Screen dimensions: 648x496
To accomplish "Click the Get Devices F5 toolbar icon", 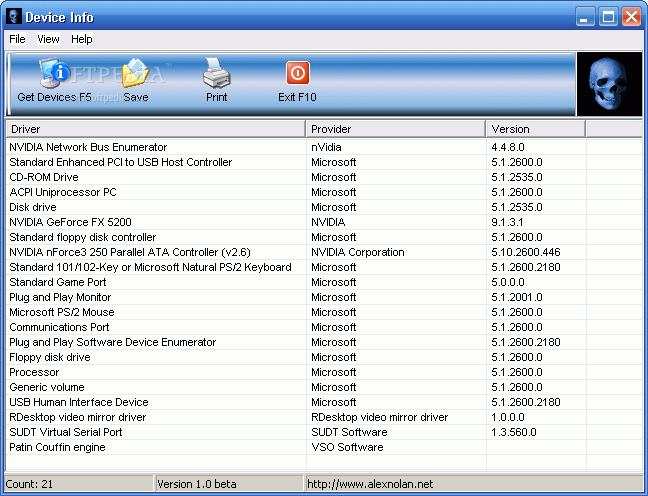I will click(54, 74).
